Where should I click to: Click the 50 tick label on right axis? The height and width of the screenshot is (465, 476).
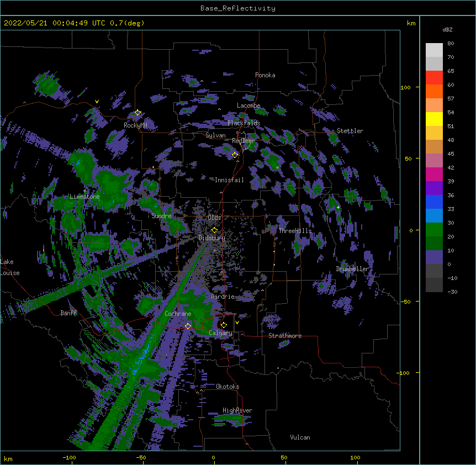tap(408, 158)
